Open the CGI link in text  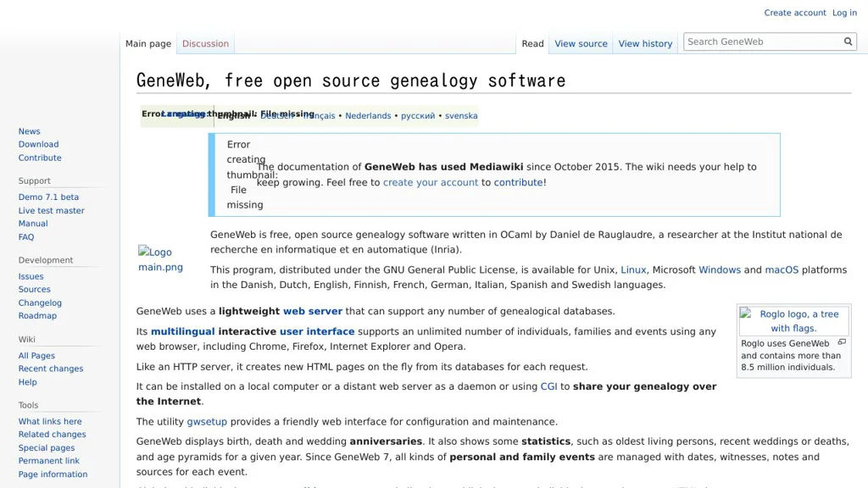[x=549, y=386]
